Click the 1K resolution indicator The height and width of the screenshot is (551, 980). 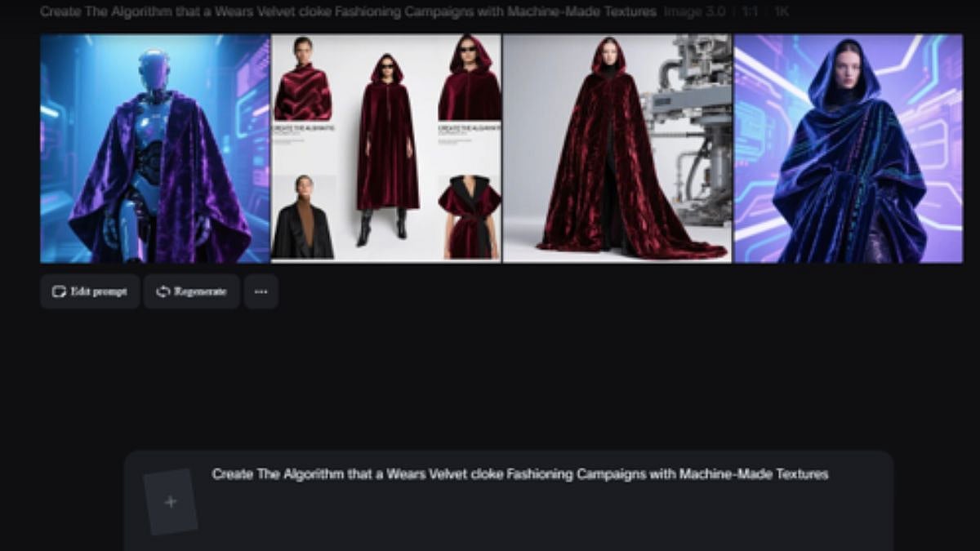(781, 11)
